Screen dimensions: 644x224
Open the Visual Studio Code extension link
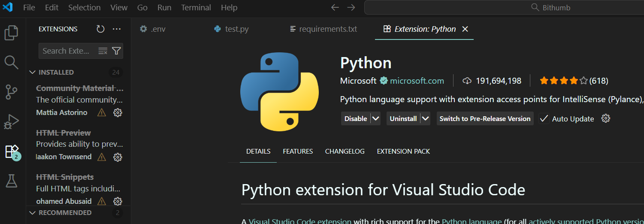pyautogui.click(x=300, y=221)
